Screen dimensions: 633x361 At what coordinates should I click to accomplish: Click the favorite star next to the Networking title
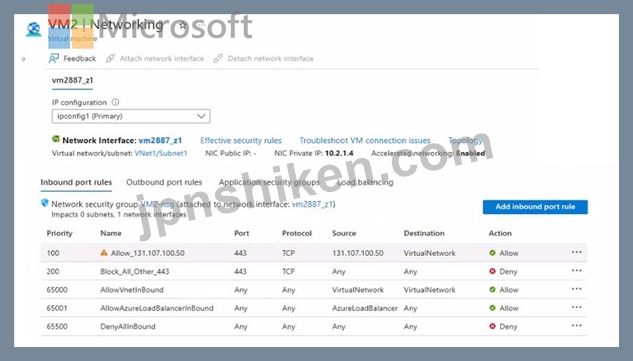click(x=183, y=25)
